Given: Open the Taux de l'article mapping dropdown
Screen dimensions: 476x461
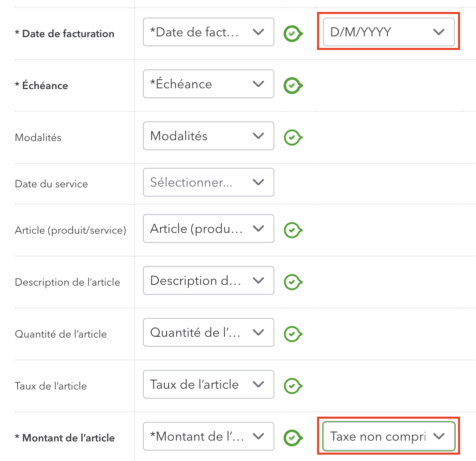Looking at the screenshot, I should click(208, 384).
